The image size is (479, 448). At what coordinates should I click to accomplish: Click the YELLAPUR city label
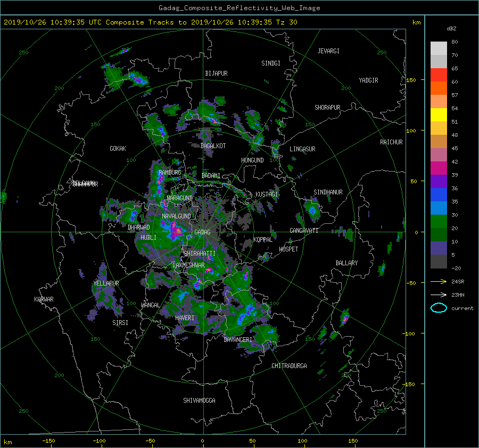pos(106,283)
